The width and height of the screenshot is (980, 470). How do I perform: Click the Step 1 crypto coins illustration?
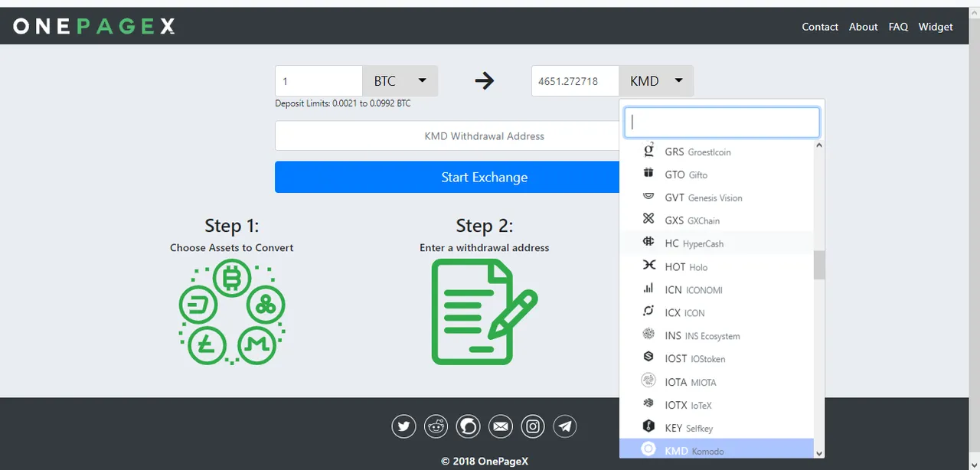[232, 312]
